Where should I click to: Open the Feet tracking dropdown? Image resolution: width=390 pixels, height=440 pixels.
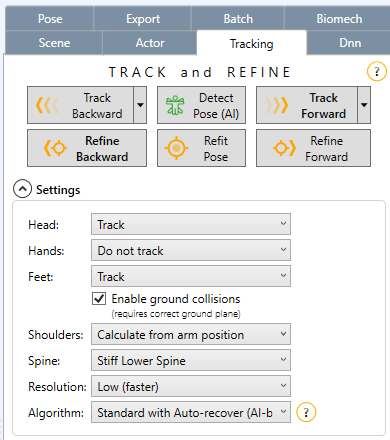(191, 276)
